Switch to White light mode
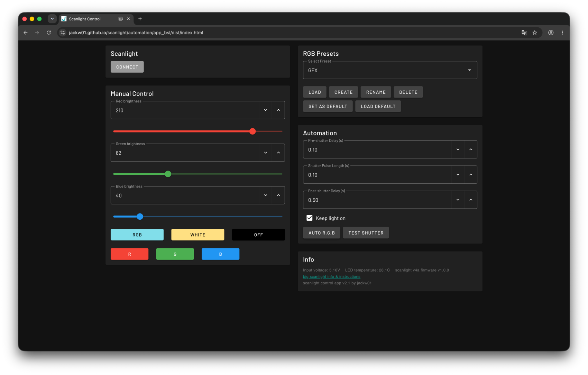Image resolution: width=588 pixels, height=375 pixels. point(198,235)
